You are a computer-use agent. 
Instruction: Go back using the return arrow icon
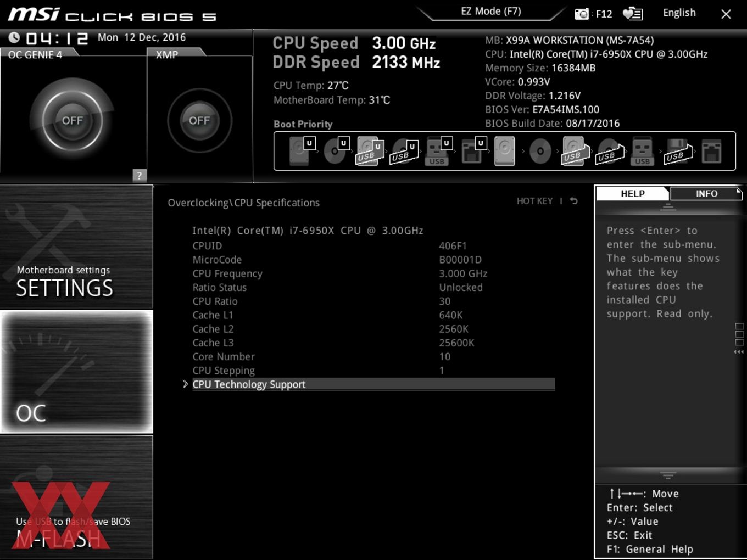[574, 201]
